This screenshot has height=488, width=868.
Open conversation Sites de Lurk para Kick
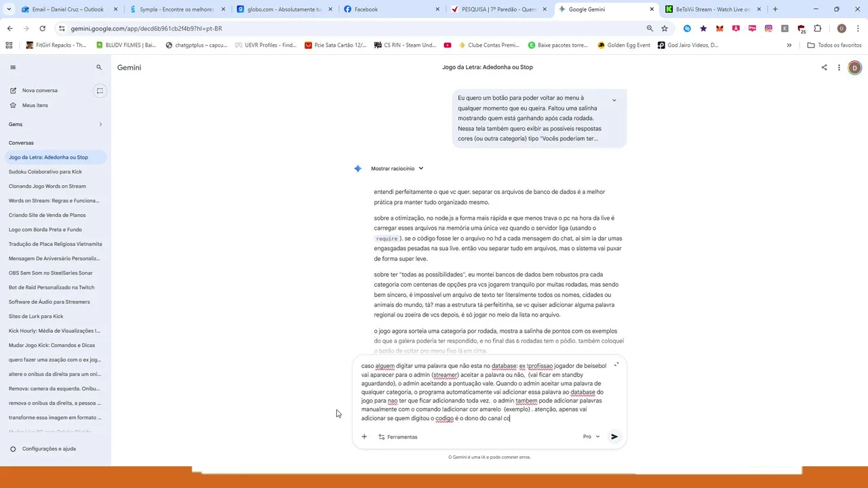coord(36,317)
